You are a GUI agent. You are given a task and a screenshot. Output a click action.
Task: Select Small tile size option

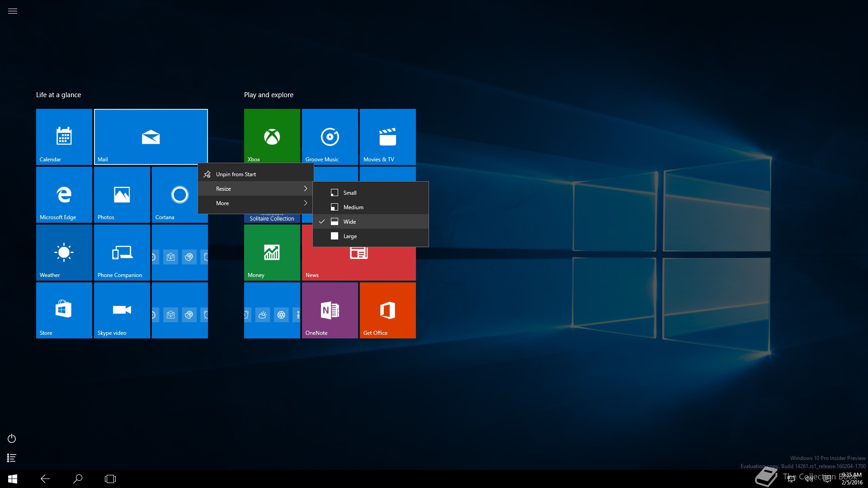pos(350,192)
